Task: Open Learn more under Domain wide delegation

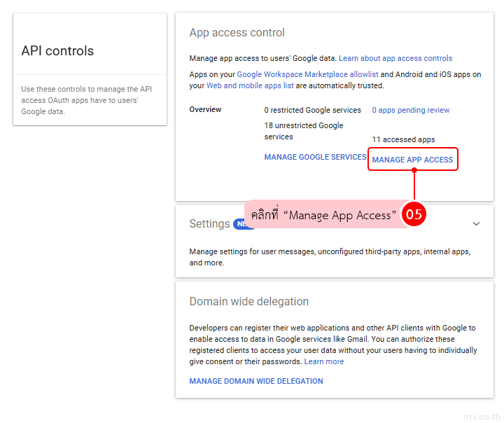Action: pos(324,361)
